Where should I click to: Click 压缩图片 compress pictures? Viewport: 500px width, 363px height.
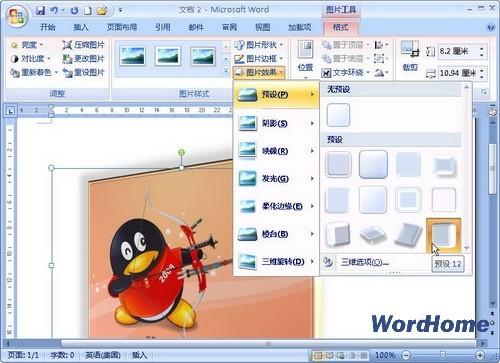[x=83, y=45]
